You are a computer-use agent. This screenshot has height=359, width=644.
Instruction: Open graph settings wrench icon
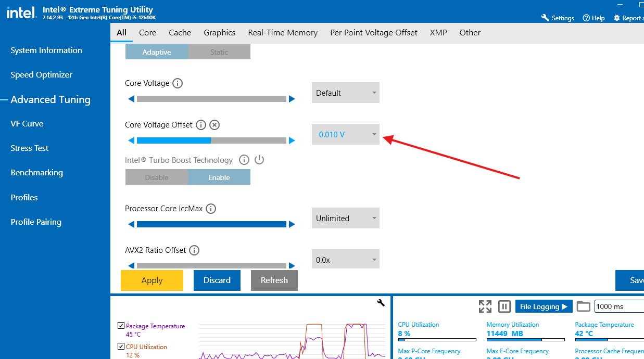381,303
